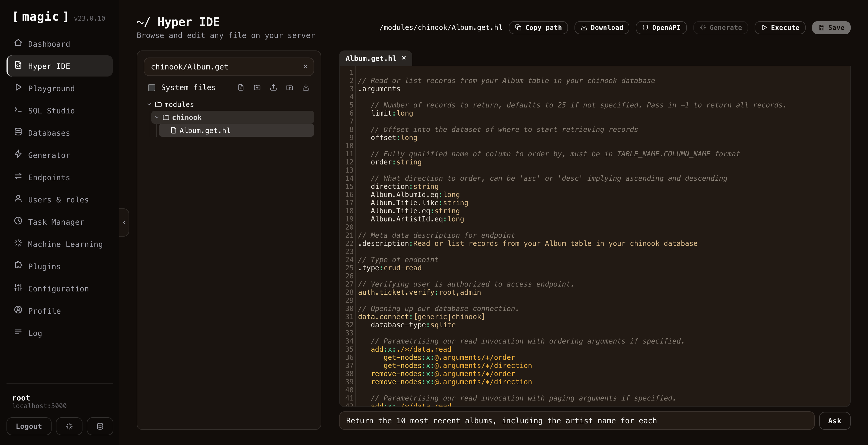Click the .arguments code on line 3
868x445 pixels.
coord(379,89)
